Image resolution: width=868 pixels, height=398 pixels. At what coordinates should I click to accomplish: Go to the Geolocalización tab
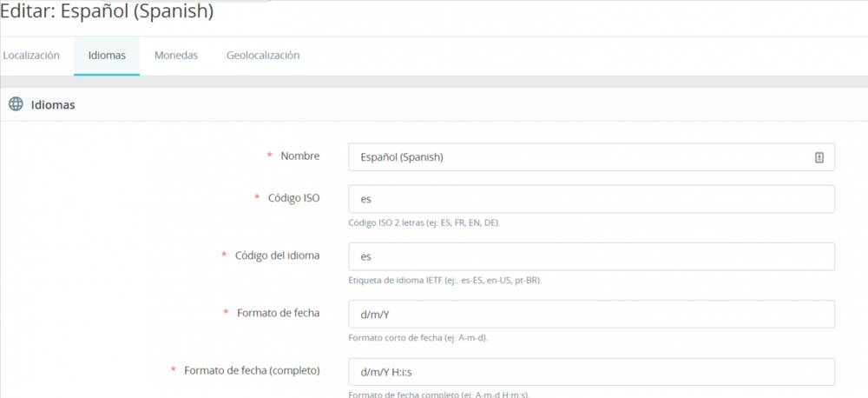(x=263, y=56)
